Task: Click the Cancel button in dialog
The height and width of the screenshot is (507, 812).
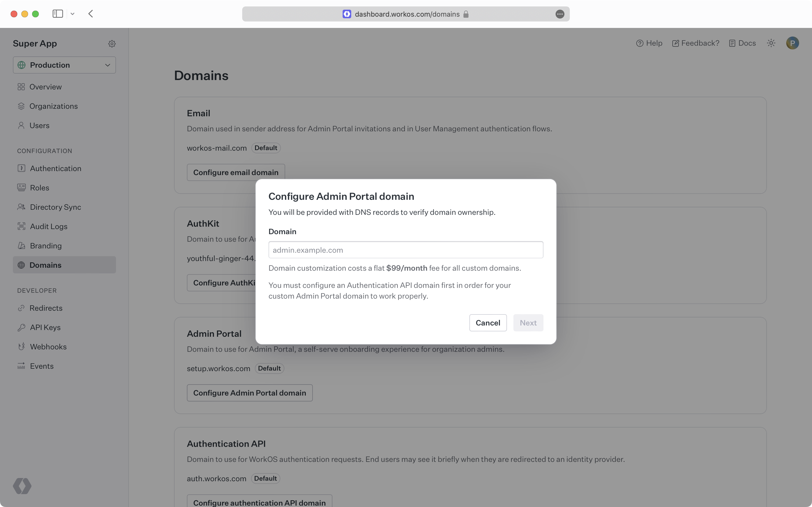Action: [488, 323]
